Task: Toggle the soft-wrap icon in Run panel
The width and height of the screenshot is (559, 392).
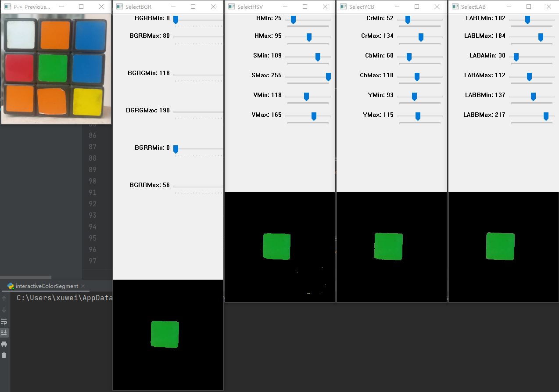Action: pyautogui.click(x=4, y=321)
